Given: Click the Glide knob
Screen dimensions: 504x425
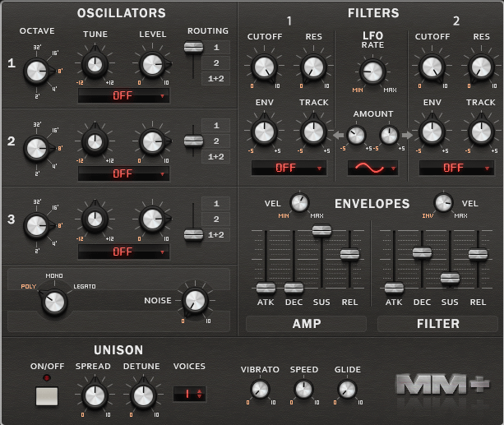Looking at the screenshot, I should [347, 390].
